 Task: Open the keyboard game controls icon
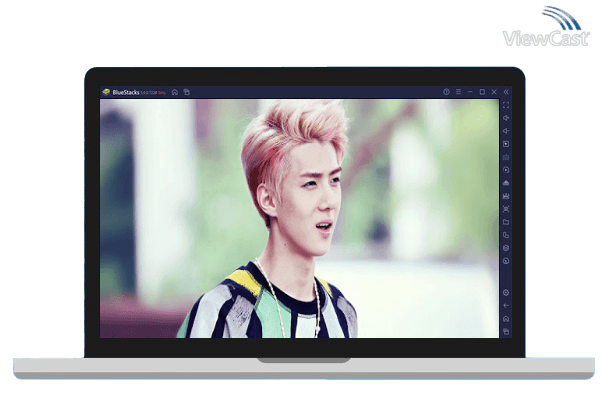(x=506, y=157)
